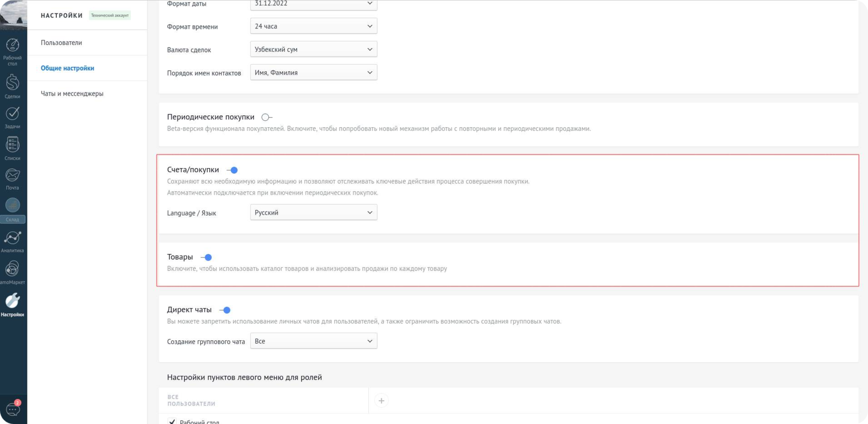
Task: Open the amoМаркет marketplace icon
Action: pos(12,271)
